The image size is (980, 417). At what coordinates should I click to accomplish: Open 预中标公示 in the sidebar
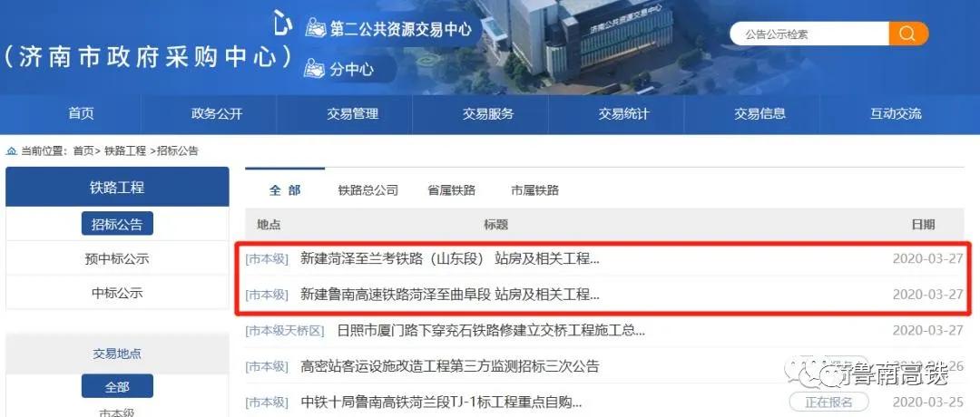point(117,258)
